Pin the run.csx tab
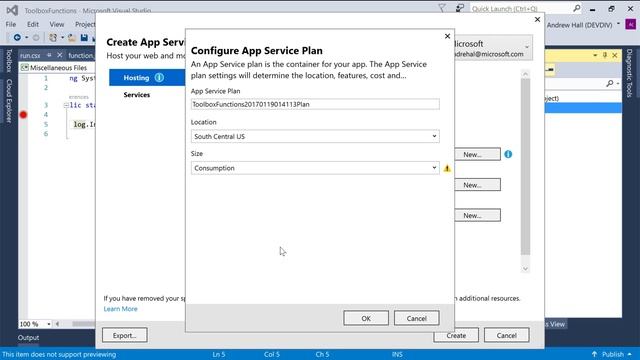Viewport: 640px width, 360px height. coord(49,55)
